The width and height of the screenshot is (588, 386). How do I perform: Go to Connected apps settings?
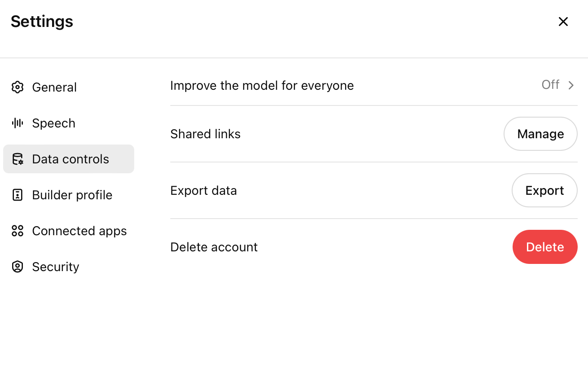69,231
